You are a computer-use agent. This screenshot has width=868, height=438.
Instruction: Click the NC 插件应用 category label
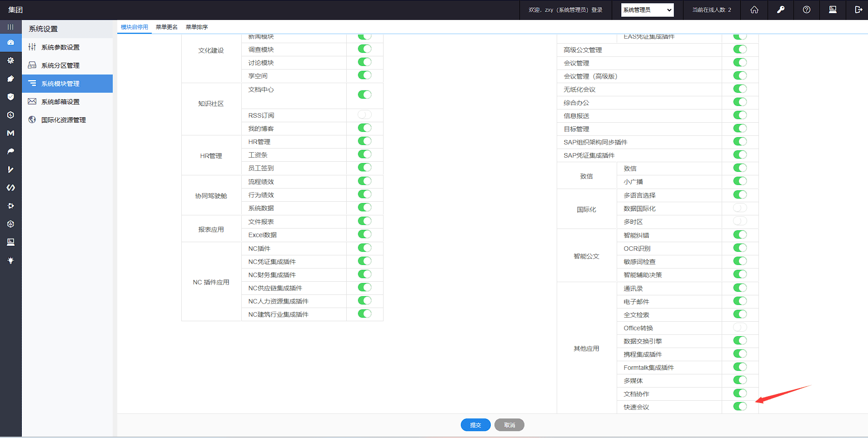tap(211, 282)
